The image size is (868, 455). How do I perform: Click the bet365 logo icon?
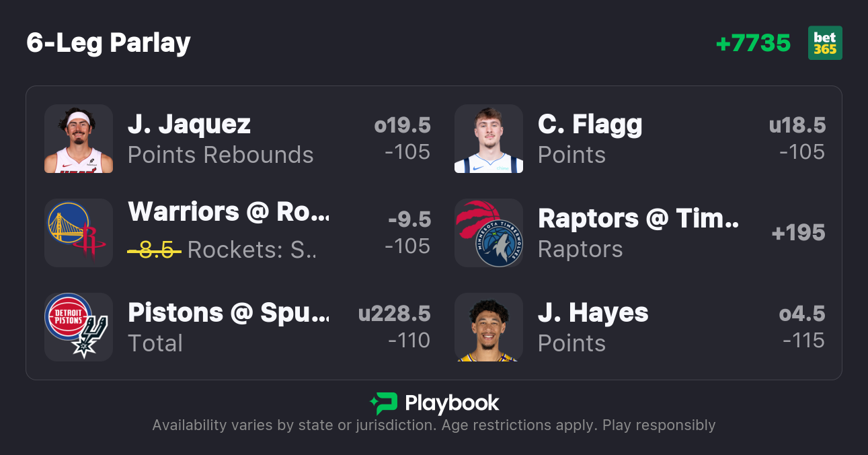(825, 43)
